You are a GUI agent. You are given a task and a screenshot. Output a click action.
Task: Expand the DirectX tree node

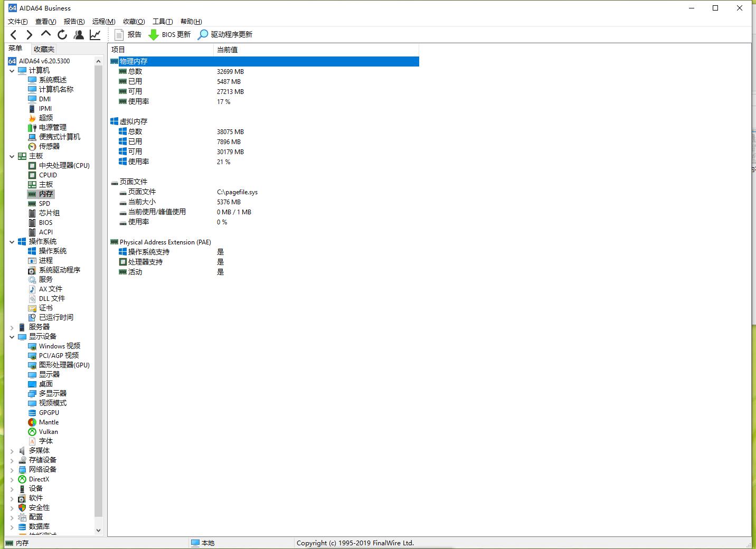12,479
